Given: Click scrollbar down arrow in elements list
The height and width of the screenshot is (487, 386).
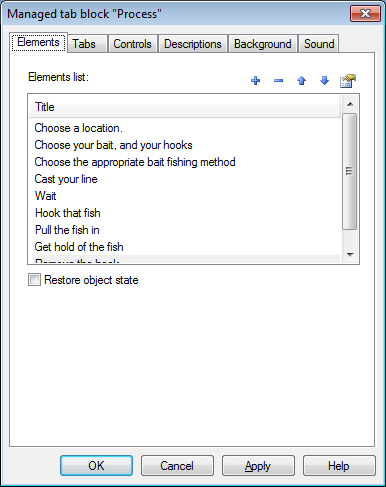Looking at the screenshot, I should (350, 255).
